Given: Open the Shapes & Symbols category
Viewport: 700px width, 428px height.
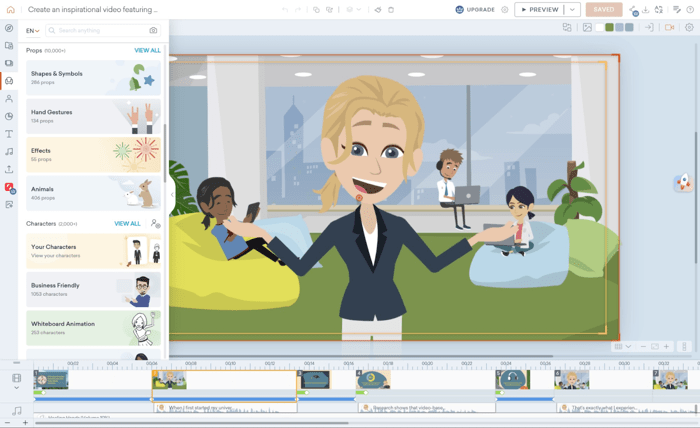Looking at the screenshot, I should coord(93,78).
